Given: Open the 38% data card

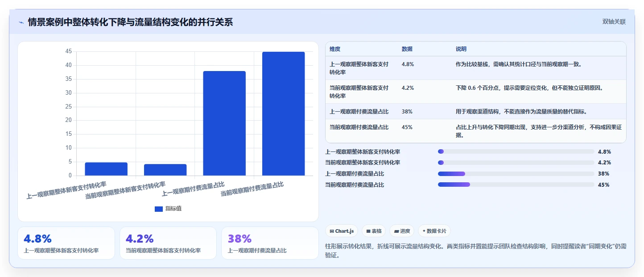Looking at the screenshot, I should 270,243.
